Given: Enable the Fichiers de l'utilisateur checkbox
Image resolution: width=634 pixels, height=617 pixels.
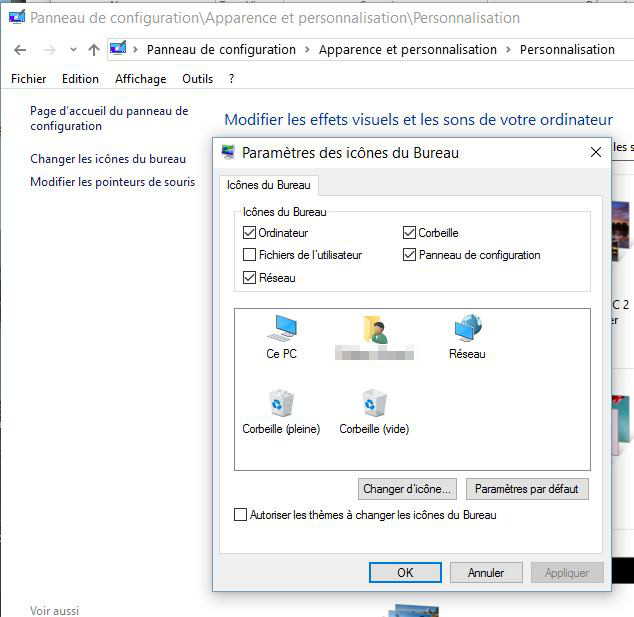Looking at the screenshot, I should pos(249,255).
